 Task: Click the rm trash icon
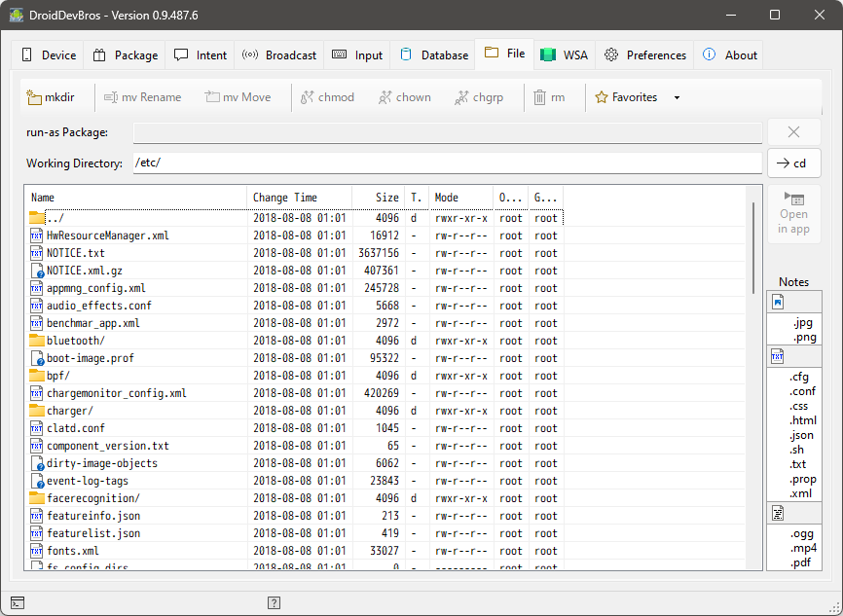pos(540,97)
